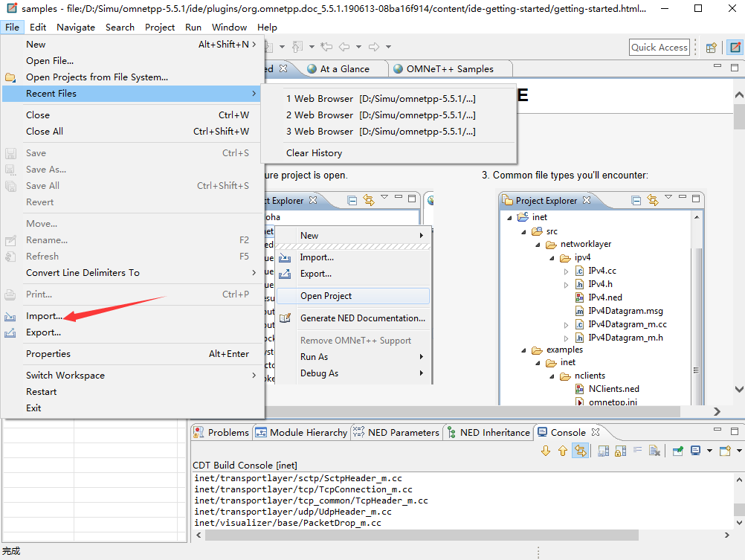
Task: Open the Edit menu
Action: (x=37, y=27)
